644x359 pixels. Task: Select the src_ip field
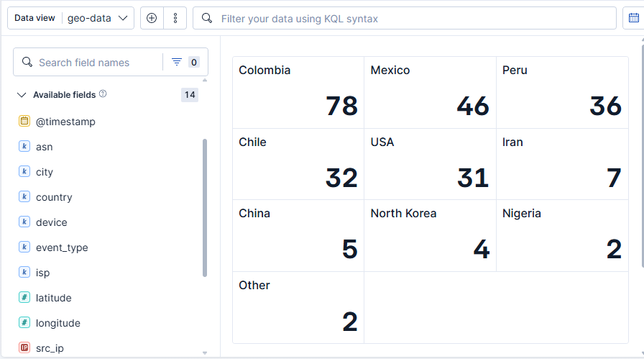[x=50, y=348]
